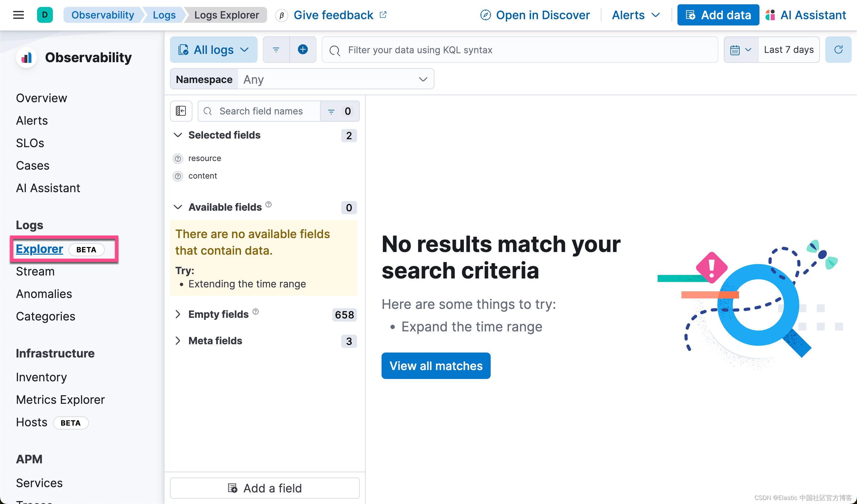Open the Alerts header menu

pos(635,15)
